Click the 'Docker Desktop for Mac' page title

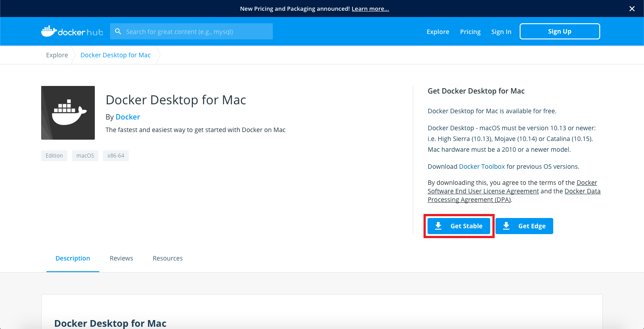coord(176,99)
